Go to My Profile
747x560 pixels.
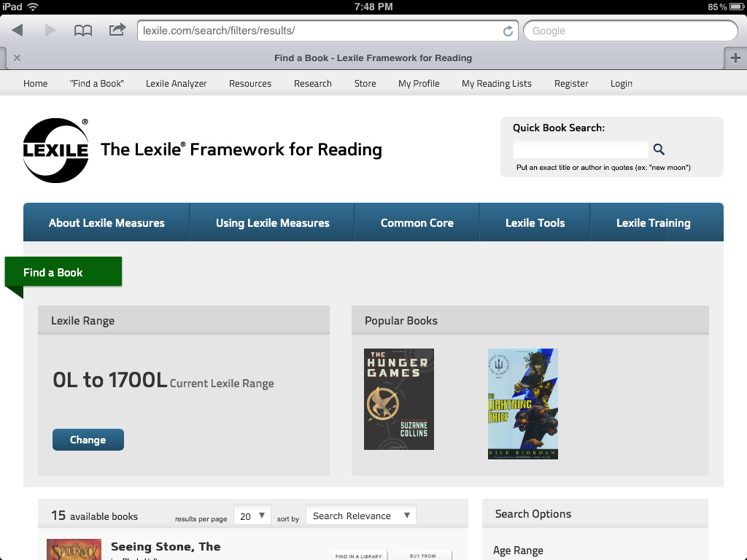pos(419,83)
